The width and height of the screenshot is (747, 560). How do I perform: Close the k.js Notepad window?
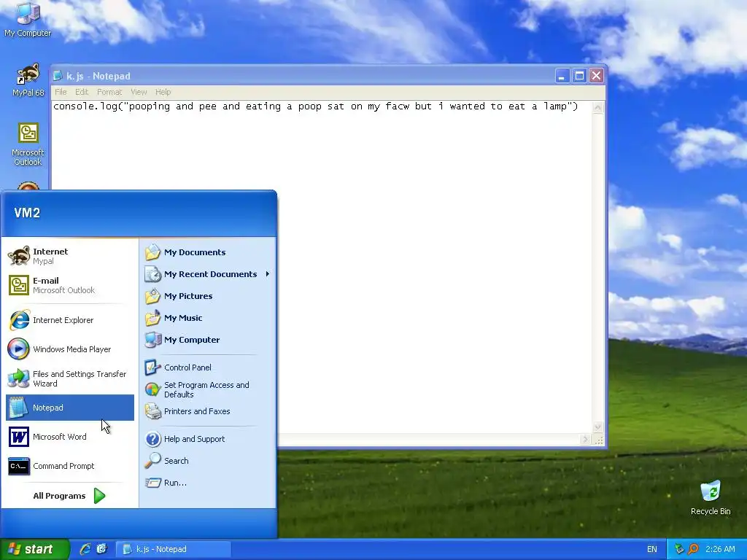pos(597,76)
